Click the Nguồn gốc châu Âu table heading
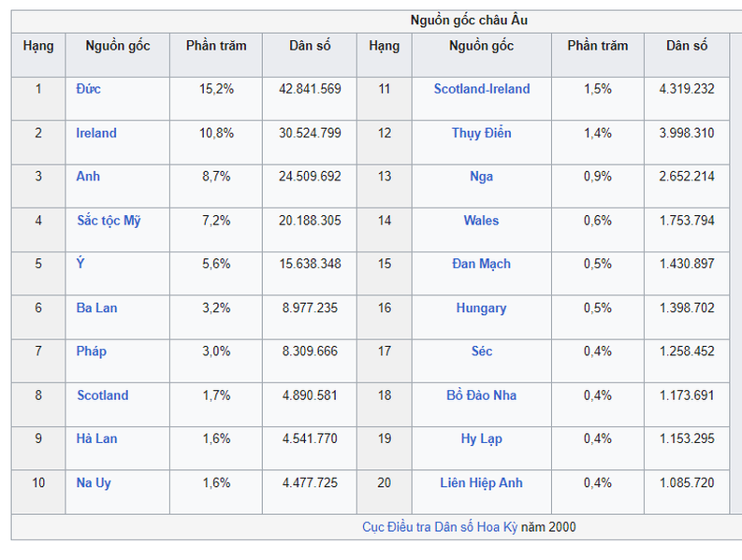This screenshot has height=560, width=742. [474, 21]
